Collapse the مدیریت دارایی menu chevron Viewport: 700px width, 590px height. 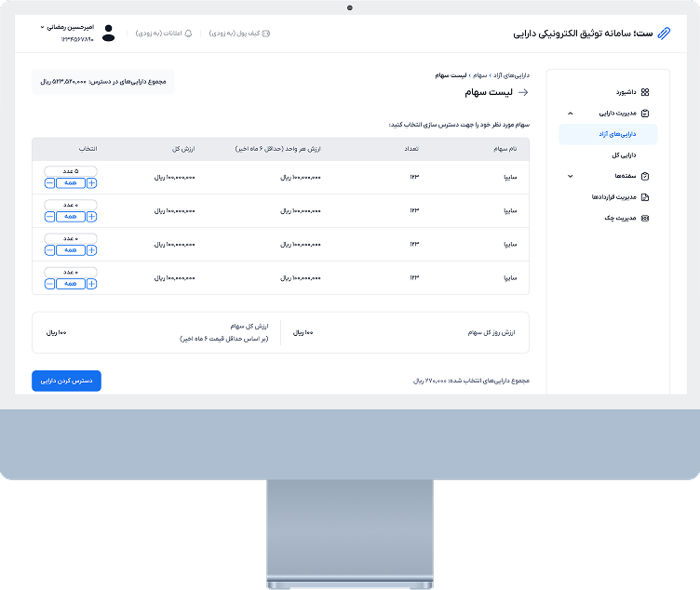[570, 114]
